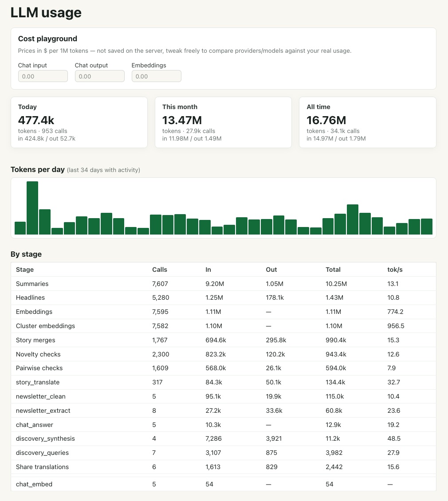Image resolution: width=448 pixels, height=501 pixels.
Task: Click the "956.5" tok/s value
Action: 396,326
